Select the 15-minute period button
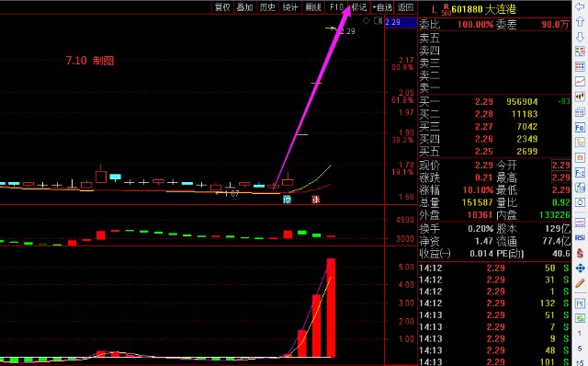Image resolution: width=588 pixels, height=366 pixels. [580, 362]
